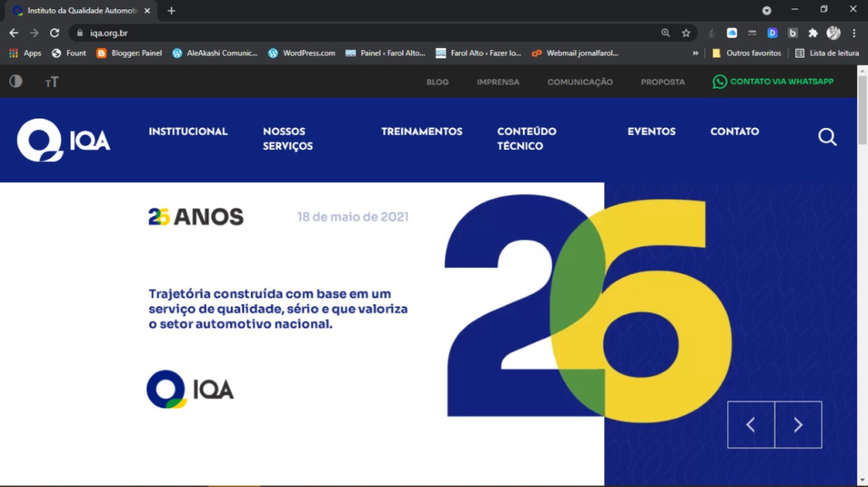Bookmark this page with the star icon
The width and height of the screenshot is (868, 487).
pos(686,33)
